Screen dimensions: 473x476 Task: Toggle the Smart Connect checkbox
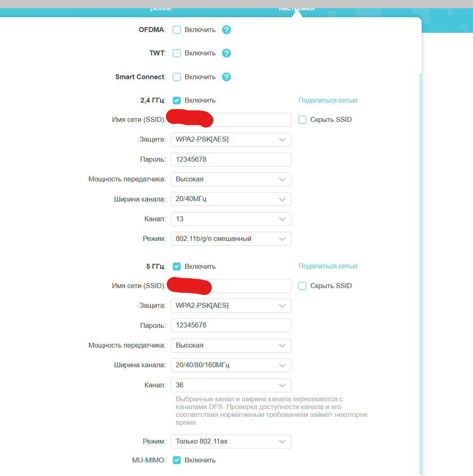coord(177,77)
